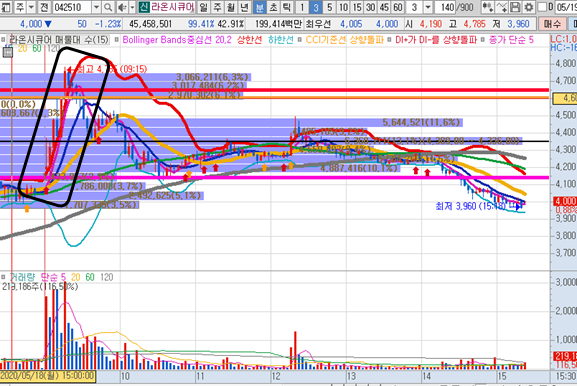Toggle DI+가 DI-를 legend square
Viewport: 577px width, 386px height.
tap(389, 39)
